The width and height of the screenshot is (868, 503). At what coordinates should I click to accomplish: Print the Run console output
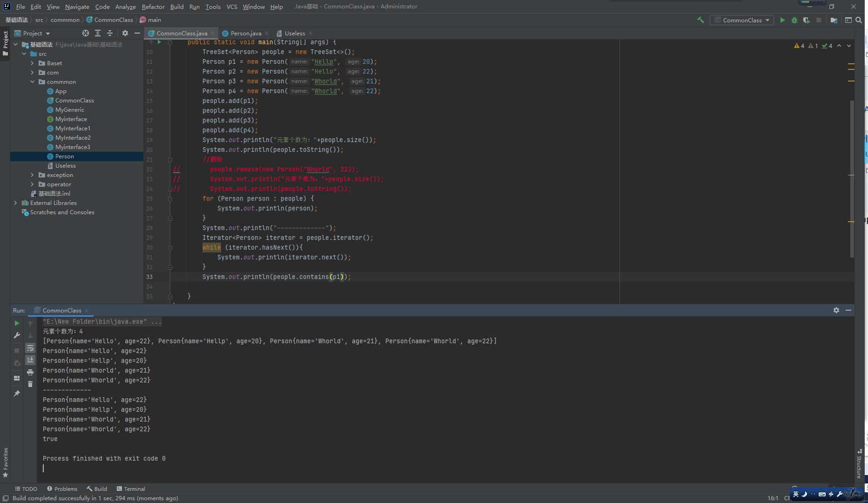coord(30,372)
